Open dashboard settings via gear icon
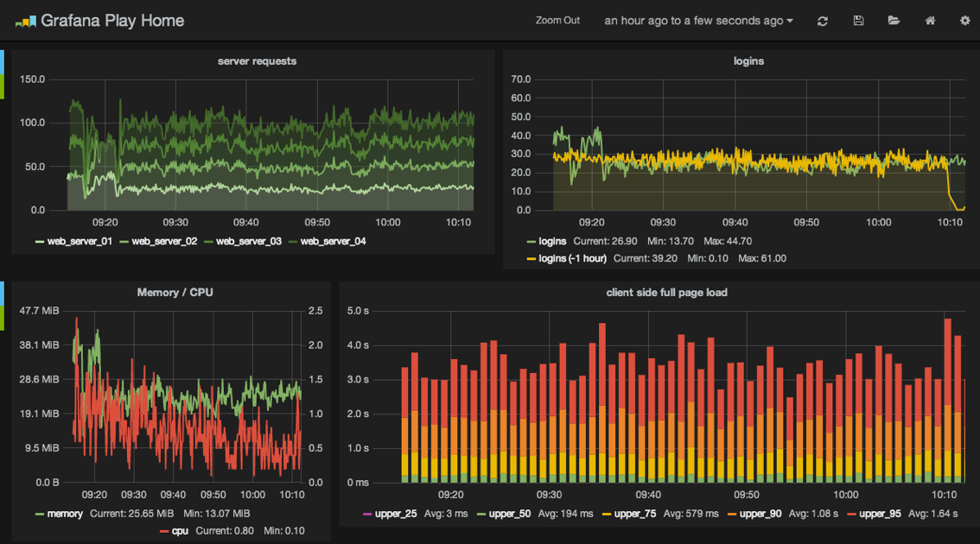The width and height of the screenshot is (980, 544). (x=964, y=20)
